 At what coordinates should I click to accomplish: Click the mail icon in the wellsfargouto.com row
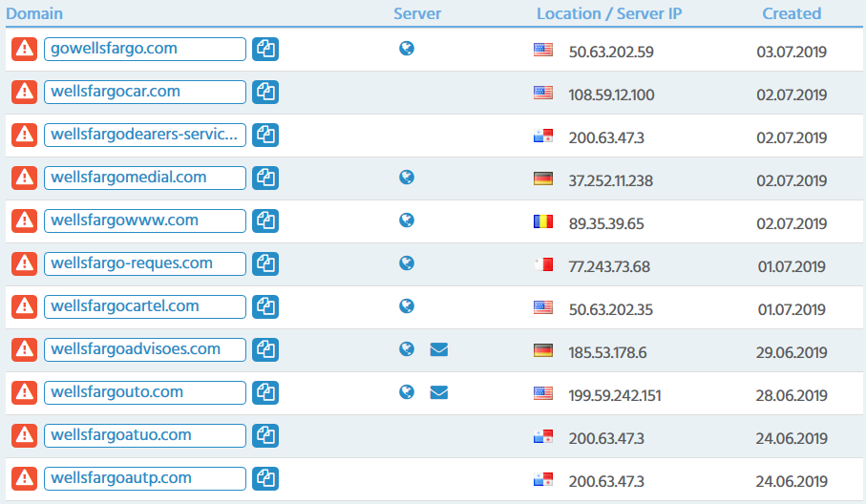[438, 392]
